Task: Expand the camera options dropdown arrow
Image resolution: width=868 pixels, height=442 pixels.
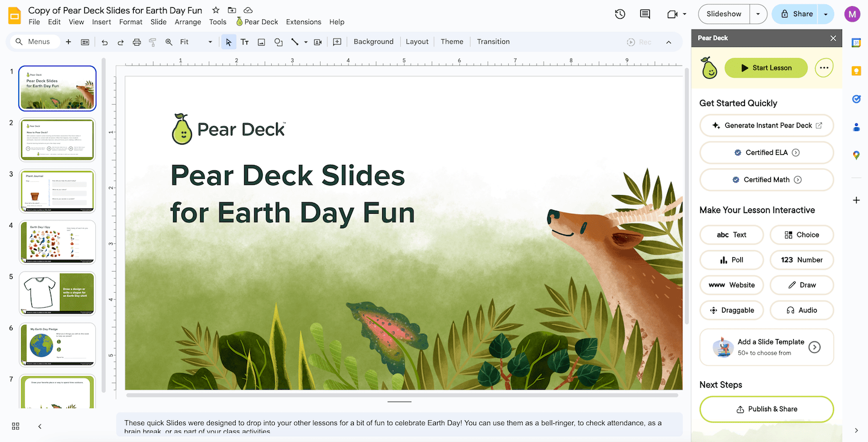Action: (685, 14)
